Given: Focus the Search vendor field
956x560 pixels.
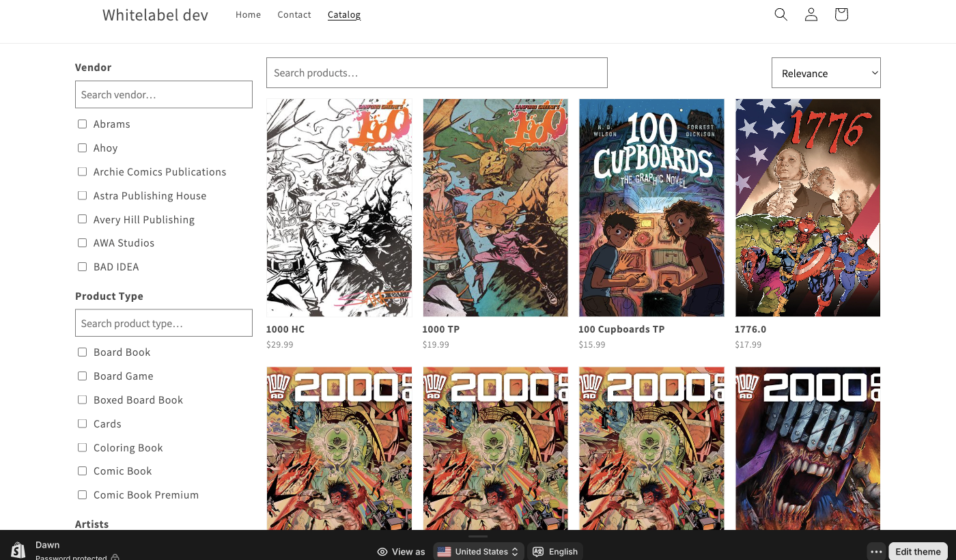Looking at the screenshot, I should tap(164, 94).
